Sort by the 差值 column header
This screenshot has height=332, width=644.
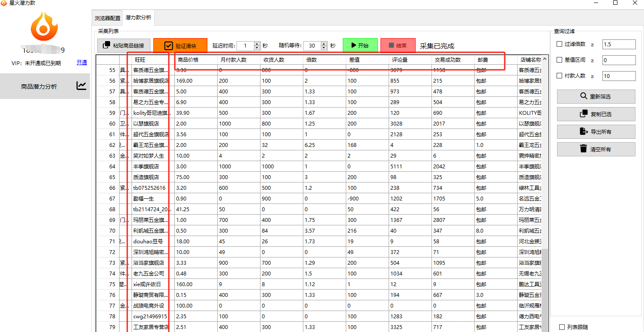click(x=367, y=60)
